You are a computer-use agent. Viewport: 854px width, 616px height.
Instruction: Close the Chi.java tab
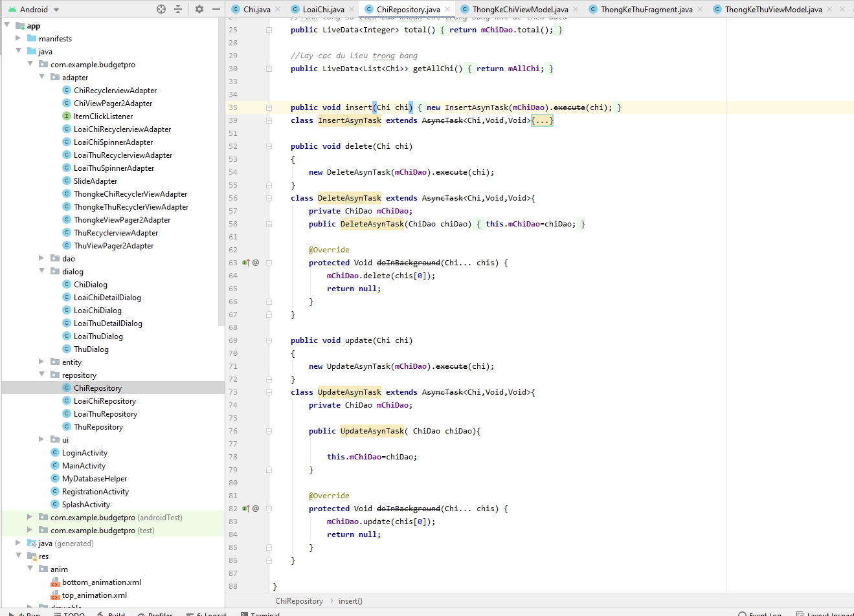tap(278, 9)
